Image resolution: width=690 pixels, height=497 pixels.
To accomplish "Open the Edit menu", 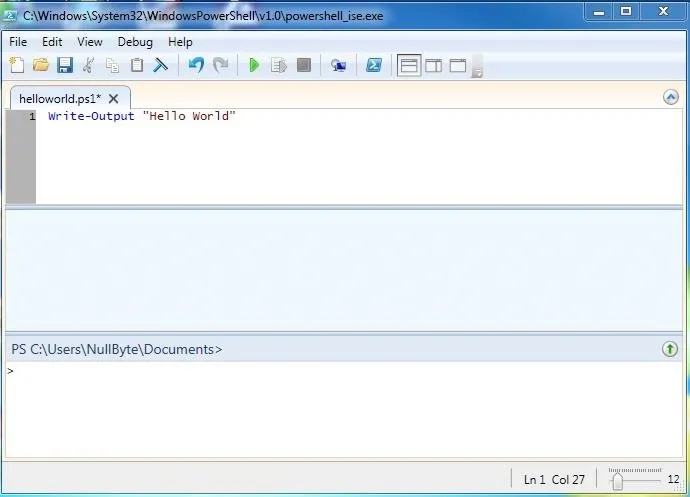I will 52,42.
